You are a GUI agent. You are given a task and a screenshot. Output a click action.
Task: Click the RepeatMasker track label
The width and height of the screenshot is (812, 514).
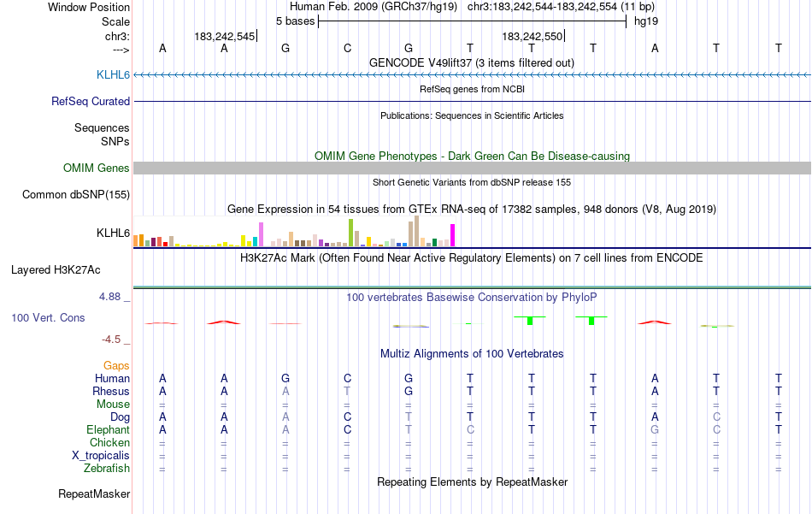click(94, 494)
